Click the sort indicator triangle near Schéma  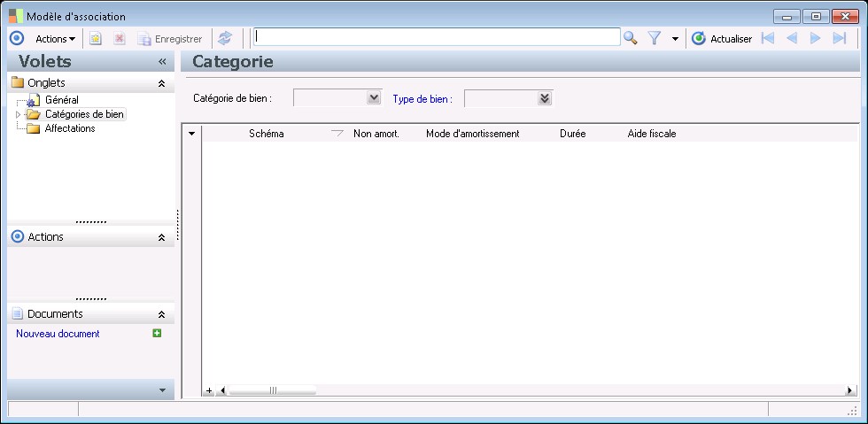point(337,133)
